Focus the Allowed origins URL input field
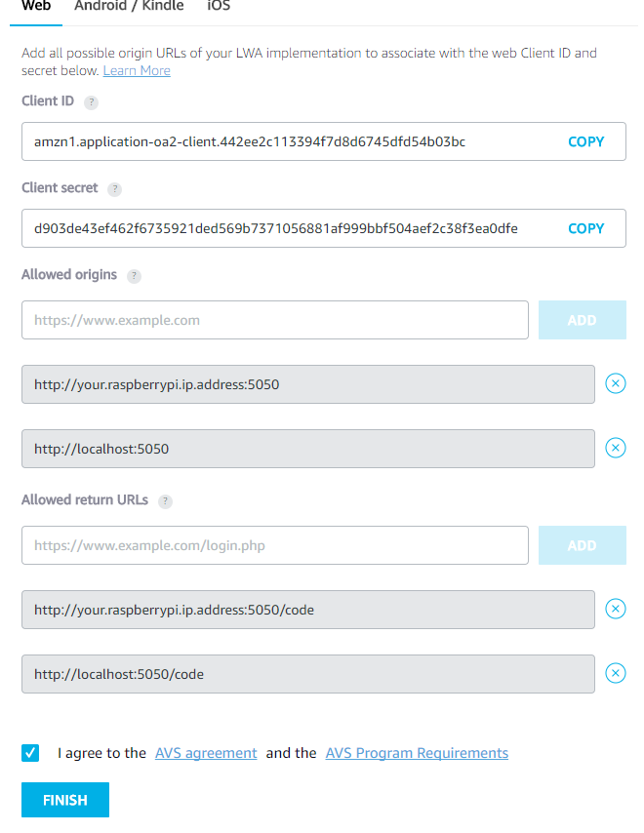The image size is (644, 833). coord(275,320)
